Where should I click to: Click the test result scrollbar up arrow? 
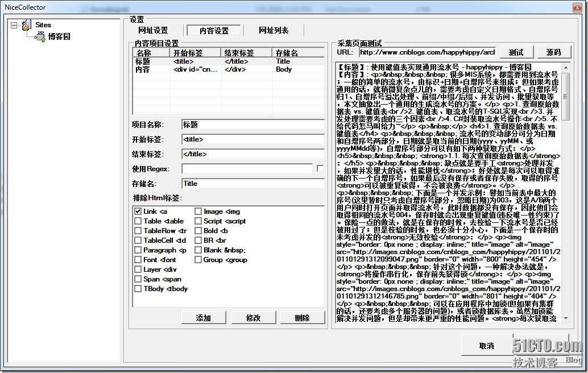pos(566,68)
